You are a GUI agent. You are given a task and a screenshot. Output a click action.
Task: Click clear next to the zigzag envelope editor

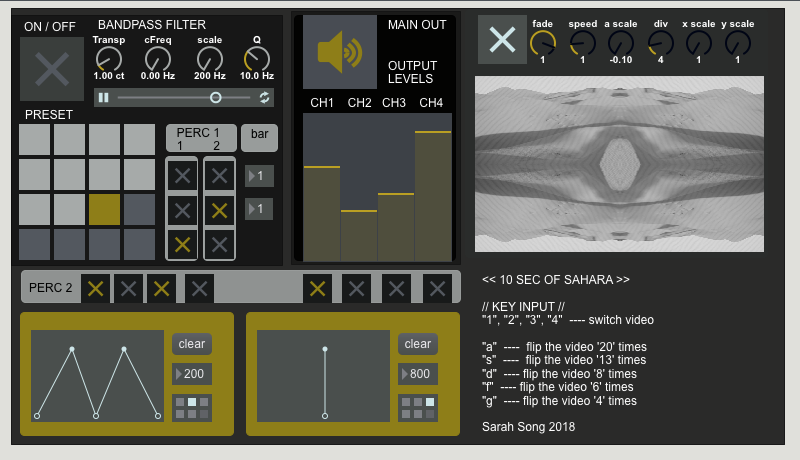pos(192,344)
